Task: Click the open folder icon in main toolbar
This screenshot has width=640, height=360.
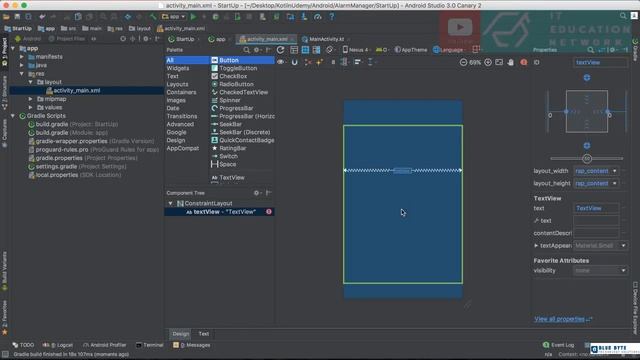Action: point(6,17)
